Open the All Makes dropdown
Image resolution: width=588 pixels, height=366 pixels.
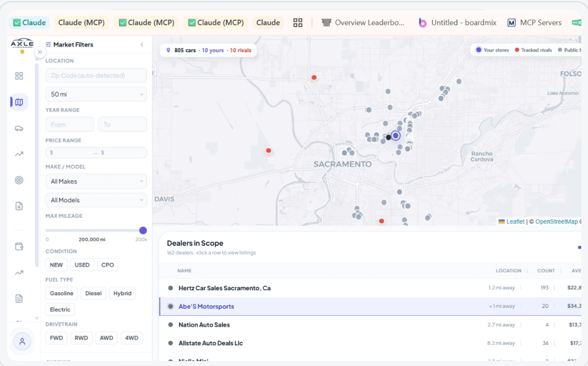[x=96, y=181]
